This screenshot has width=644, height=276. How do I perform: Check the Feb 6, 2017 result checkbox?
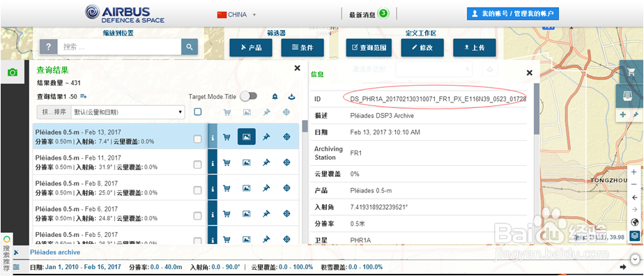pos(197,215)
